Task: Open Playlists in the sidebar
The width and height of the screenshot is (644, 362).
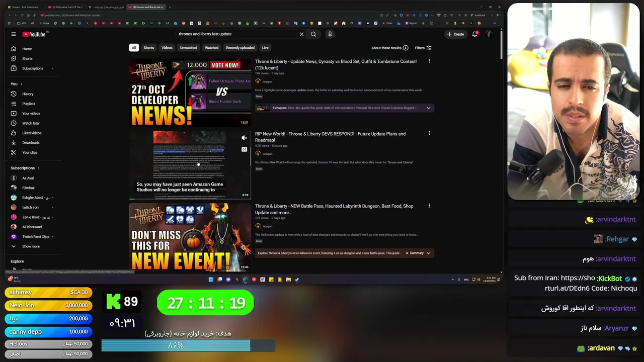Action: pyautogui.click(x=29, y=104)
